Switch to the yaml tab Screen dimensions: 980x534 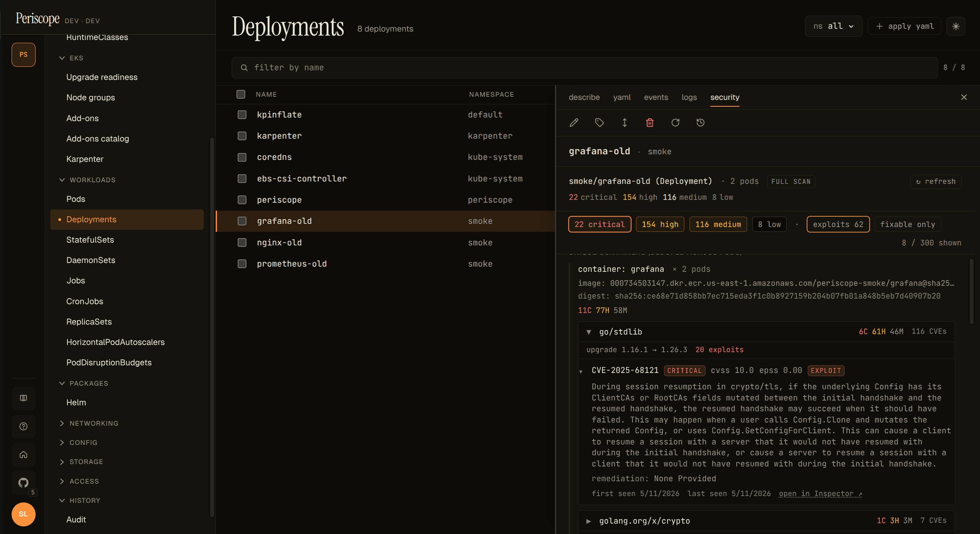tap(622, 97)
